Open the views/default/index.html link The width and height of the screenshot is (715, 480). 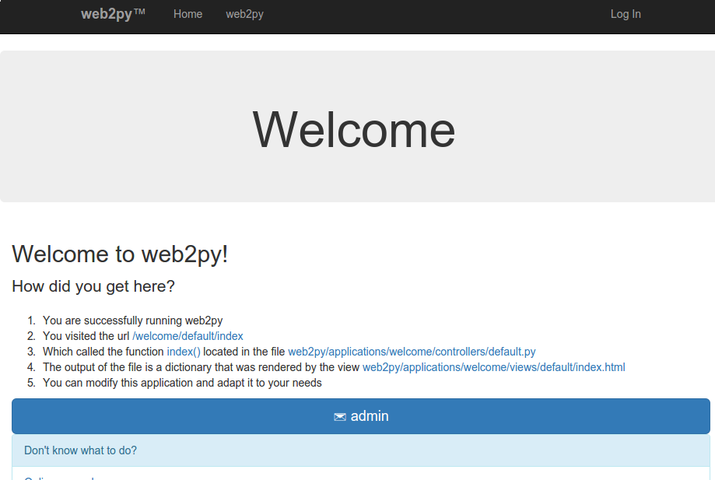pyautogui.click(x=494, y=367)
